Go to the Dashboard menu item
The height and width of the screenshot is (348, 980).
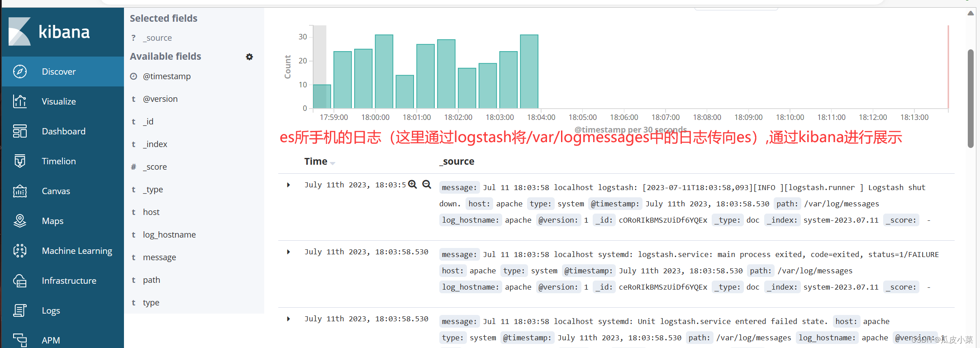pos(63,131)
